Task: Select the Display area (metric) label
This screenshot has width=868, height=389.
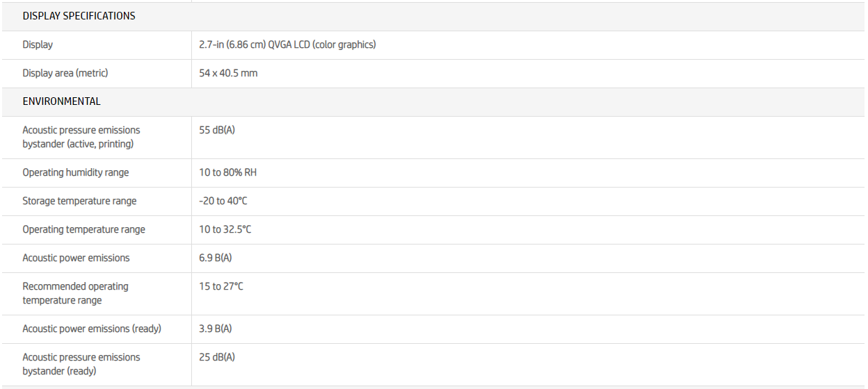Action: [65, 73]
